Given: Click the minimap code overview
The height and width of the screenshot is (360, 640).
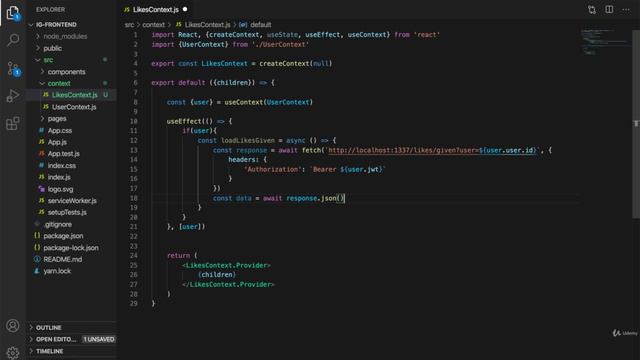Looking at the screenshot, I should pyautogui.click(x=606, y=42).
